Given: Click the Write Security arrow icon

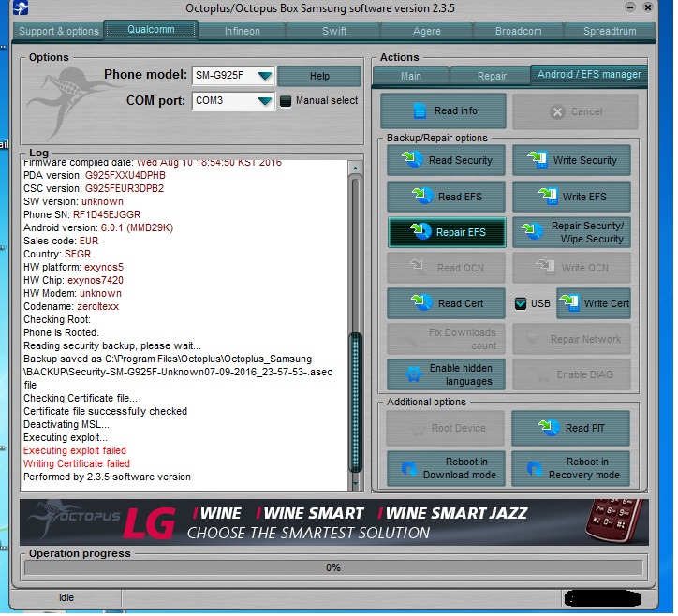Looking at the screenshot, I should pos(538,159).
